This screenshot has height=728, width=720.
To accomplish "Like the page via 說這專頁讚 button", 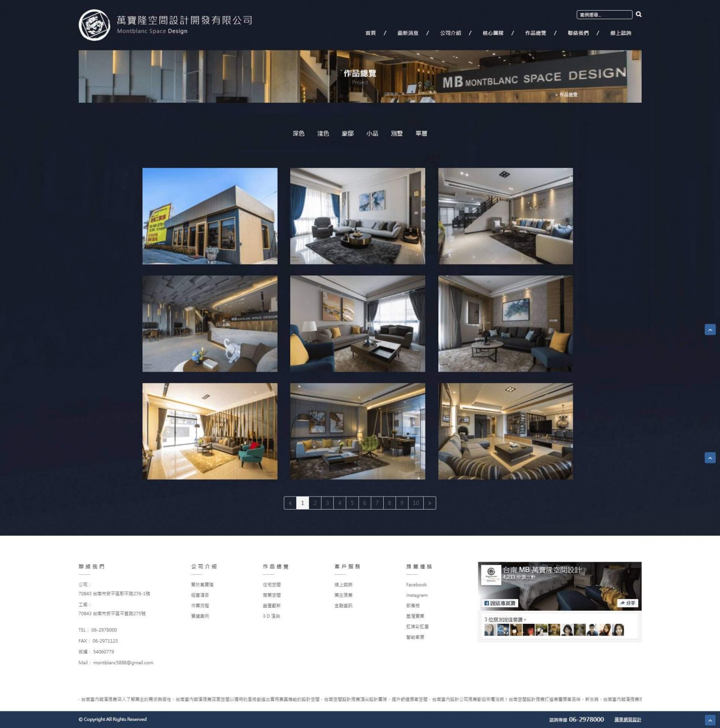I will click(500, 603).
